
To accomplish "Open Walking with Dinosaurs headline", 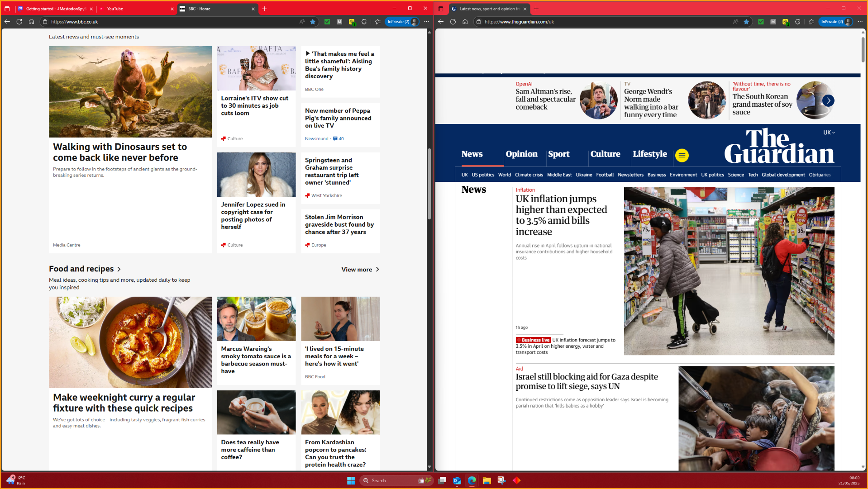I will (120, 152).
